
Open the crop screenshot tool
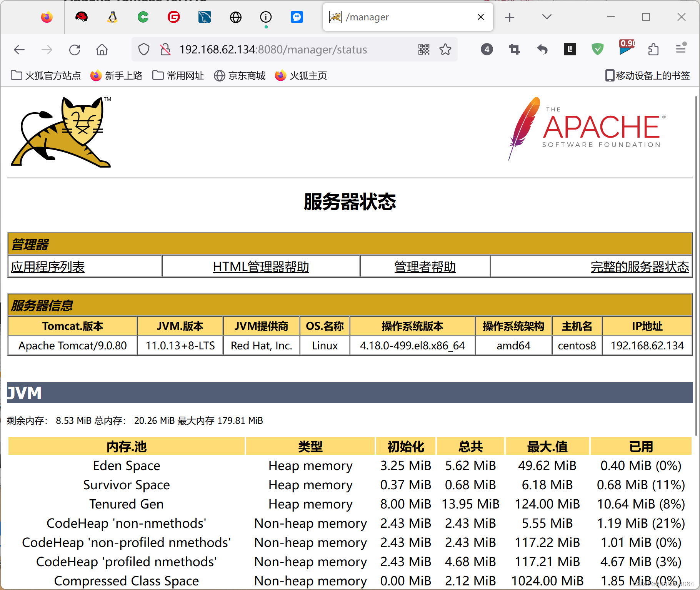pos(515,50)
